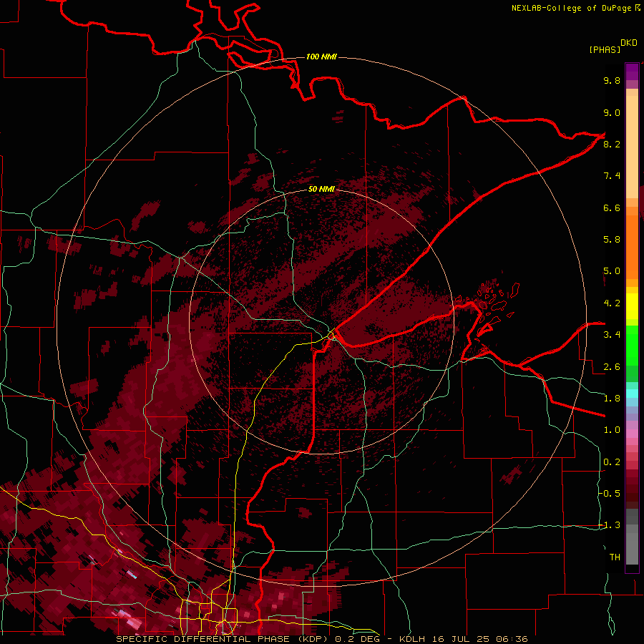This screenshot has width=644, height=644.
Task: Click the NEXLAB-College of DuPage credit text
Action: pos(571,8)
